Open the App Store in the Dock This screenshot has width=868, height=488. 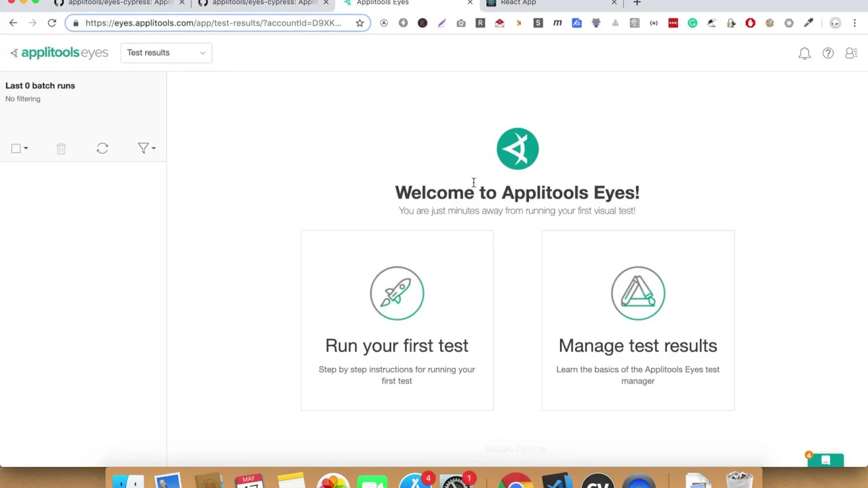(x=414, y=481)
